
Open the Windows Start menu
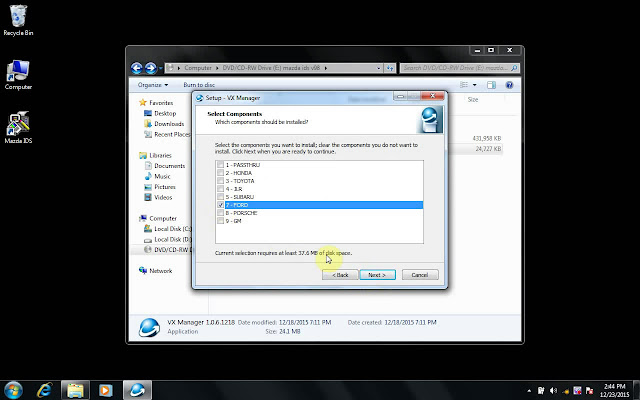pos(13,391)
